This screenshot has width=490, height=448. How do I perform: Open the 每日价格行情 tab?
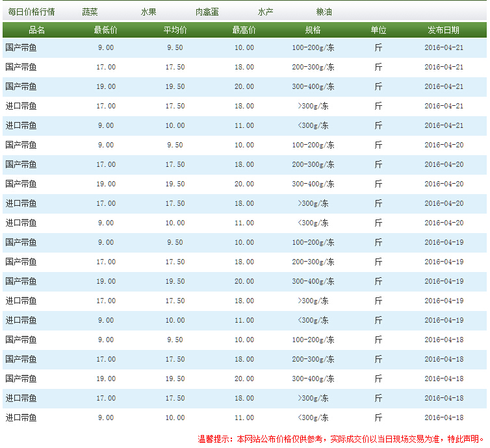click(x=32, y=12)
